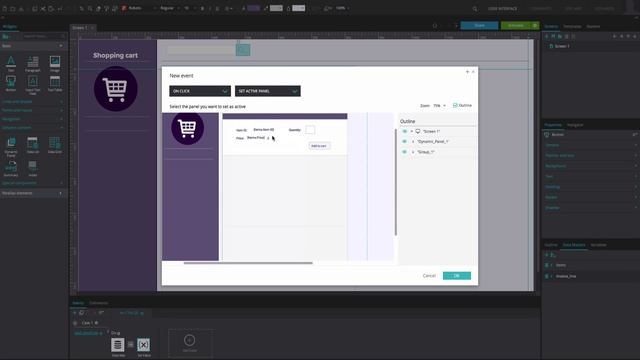Screen dimensions: 640x360
Task: Click the purple text color swatch in toolbar
Action: point(253,8)
